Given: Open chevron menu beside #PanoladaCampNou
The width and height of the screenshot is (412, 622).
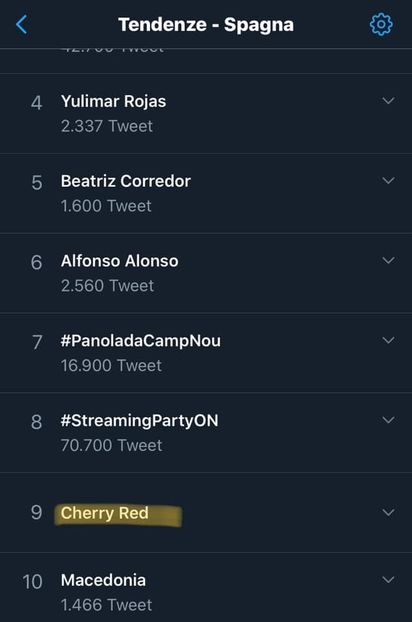Looking at the screenshot, I should tap(388, 340).
